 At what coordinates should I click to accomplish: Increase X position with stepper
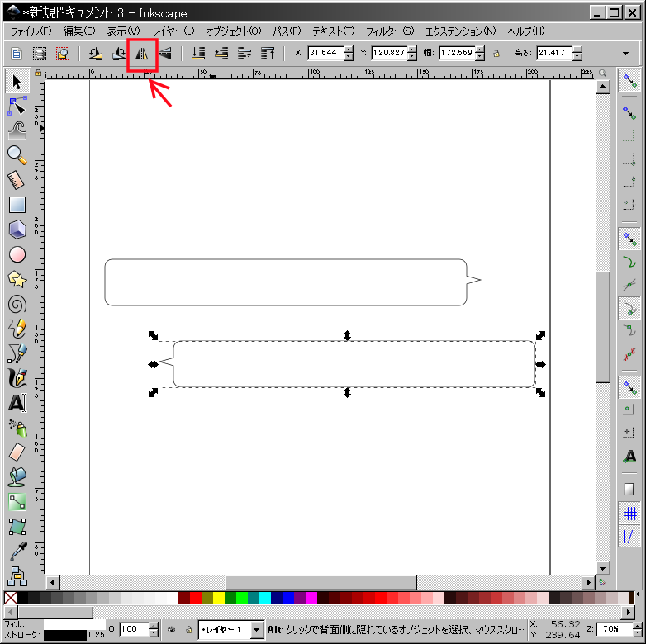349,49
